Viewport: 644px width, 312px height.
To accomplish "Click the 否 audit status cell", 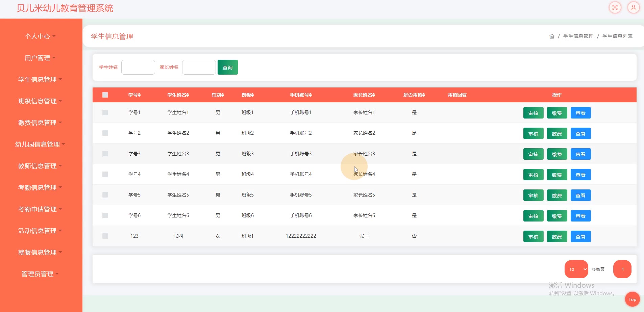I will click(414, 236).
